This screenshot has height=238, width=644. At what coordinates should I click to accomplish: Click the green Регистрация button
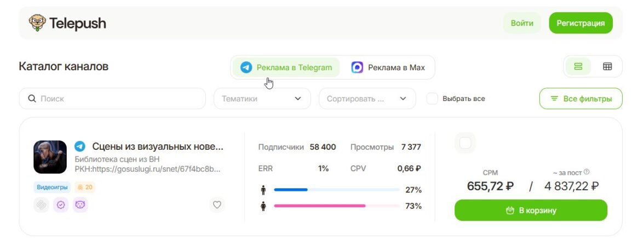pos(580,23)
